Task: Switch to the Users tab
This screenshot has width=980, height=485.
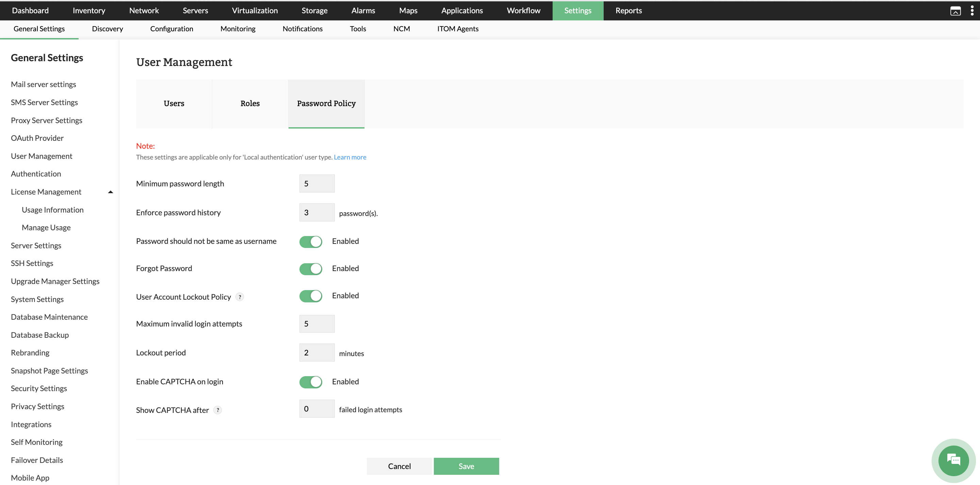Action: click(174, 103)
